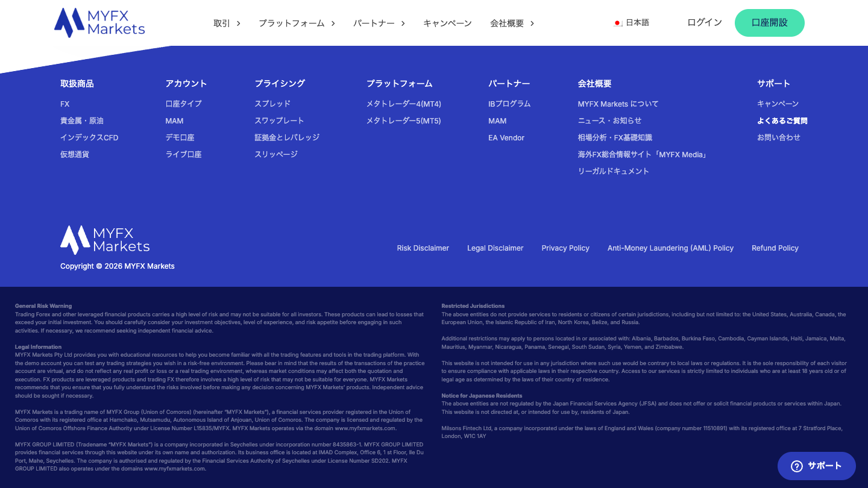
Task: Open the ライブ口座 link
Action: [x=184, y=155]
